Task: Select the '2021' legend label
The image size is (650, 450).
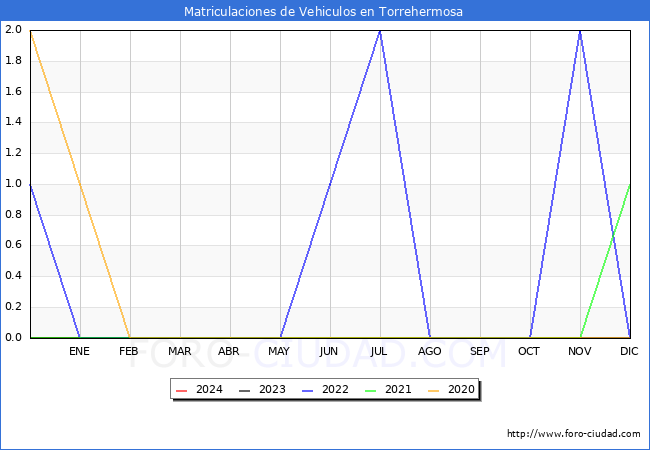Action: [x=398, y=390]
